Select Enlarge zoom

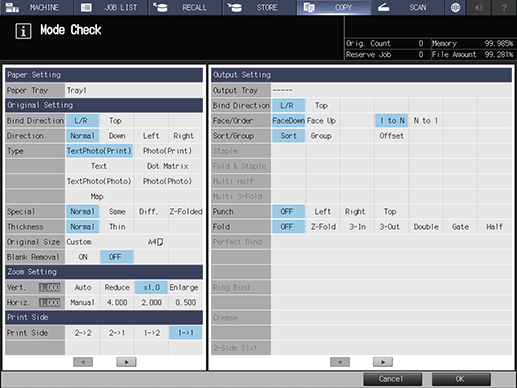[185, 287]
